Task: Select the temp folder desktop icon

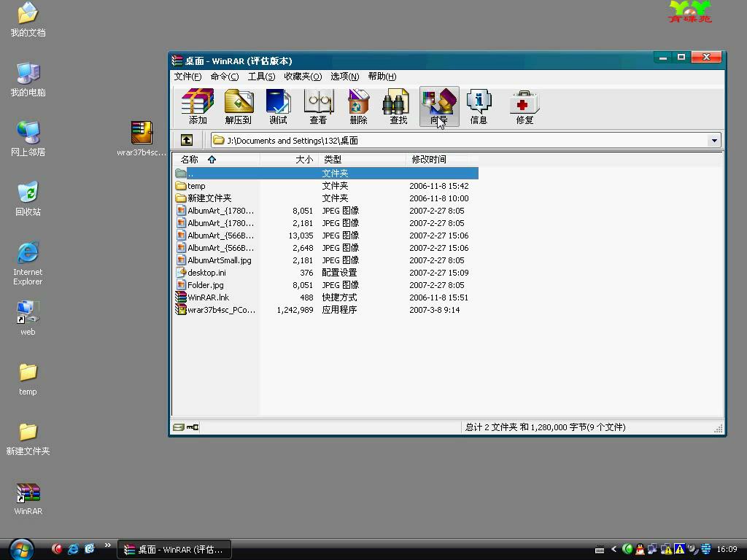Action: pos(28,379)
